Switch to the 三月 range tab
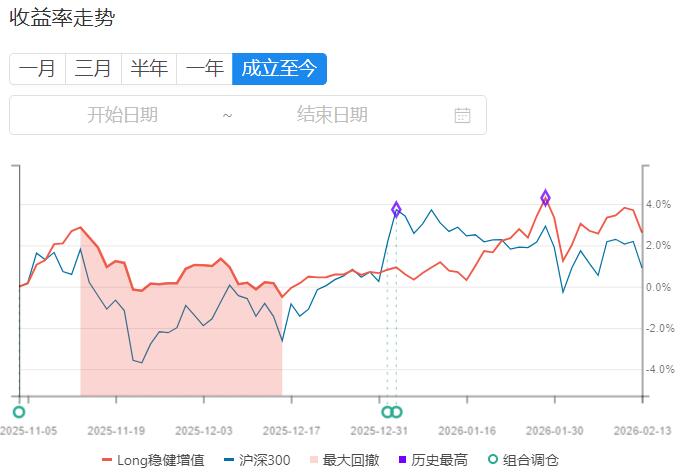Screen dimensions: 694x473 pos(93,69)
